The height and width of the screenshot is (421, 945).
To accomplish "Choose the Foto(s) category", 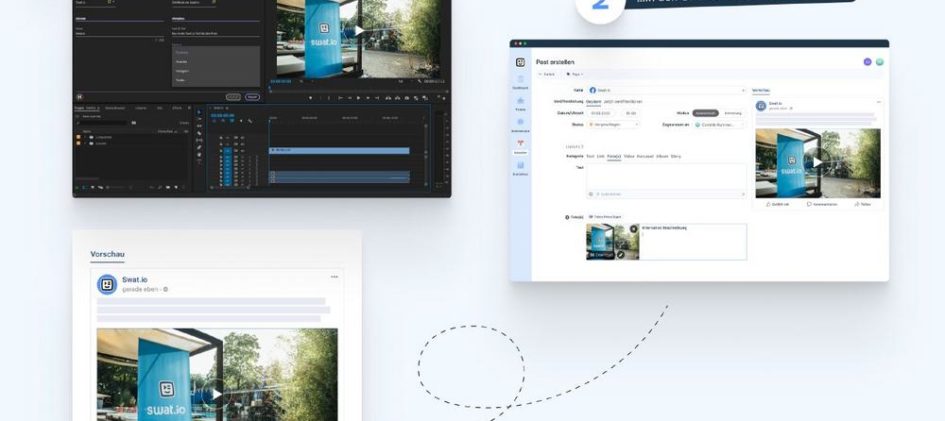I will tap(614, 156).
